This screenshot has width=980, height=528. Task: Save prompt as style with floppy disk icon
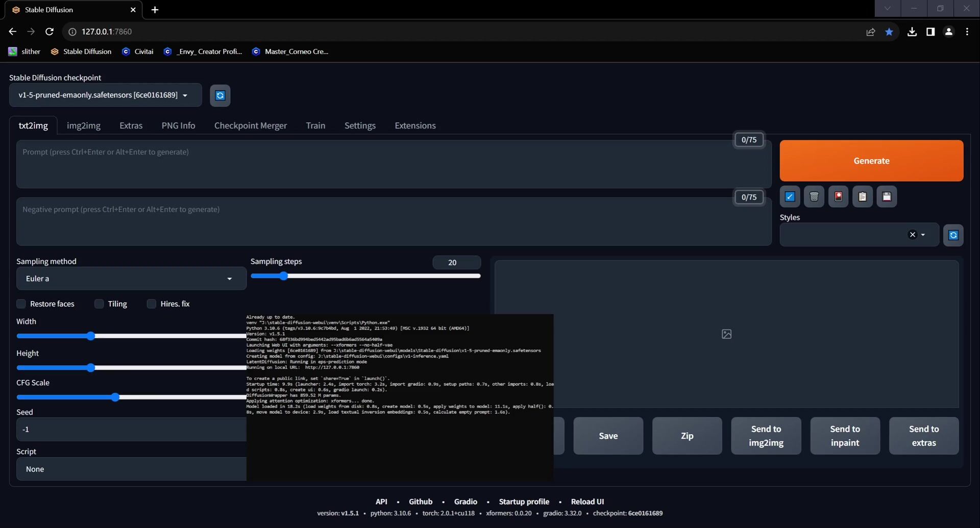887,197
